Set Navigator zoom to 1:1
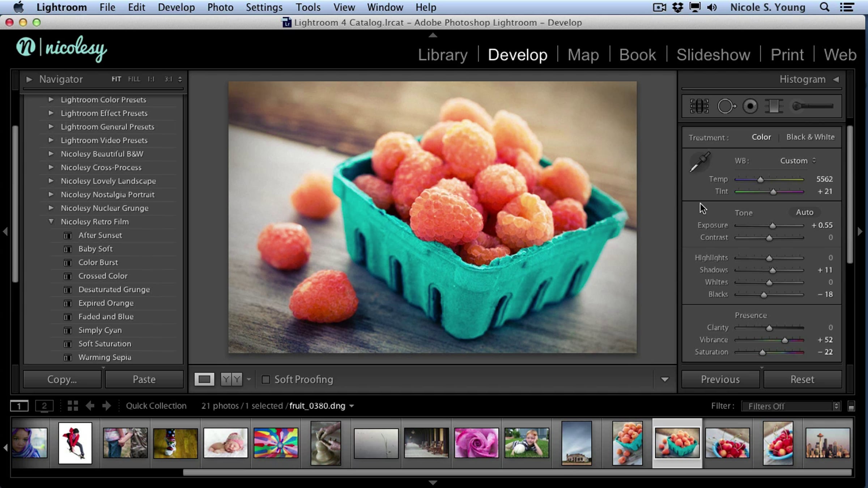Image resolution: width=868 pixels, height=488 pixels. pyautogui.click(x=151, y=79)
